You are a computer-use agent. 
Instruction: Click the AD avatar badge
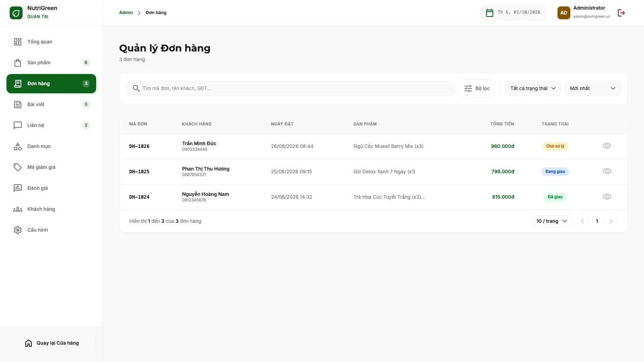pyautogui.click(x=563, y=13)
